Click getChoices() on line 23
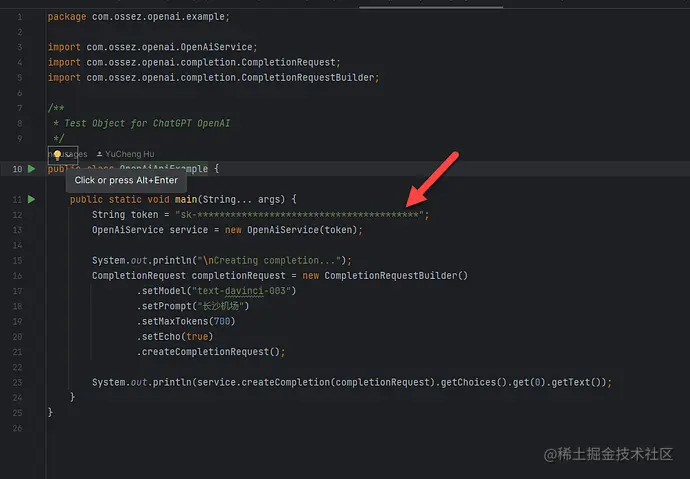This screenshot has height=479, width=690. [x=473, y=382]
